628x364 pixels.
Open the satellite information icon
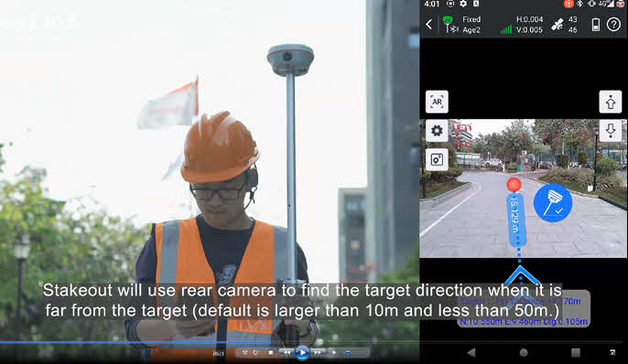[558, 25]
